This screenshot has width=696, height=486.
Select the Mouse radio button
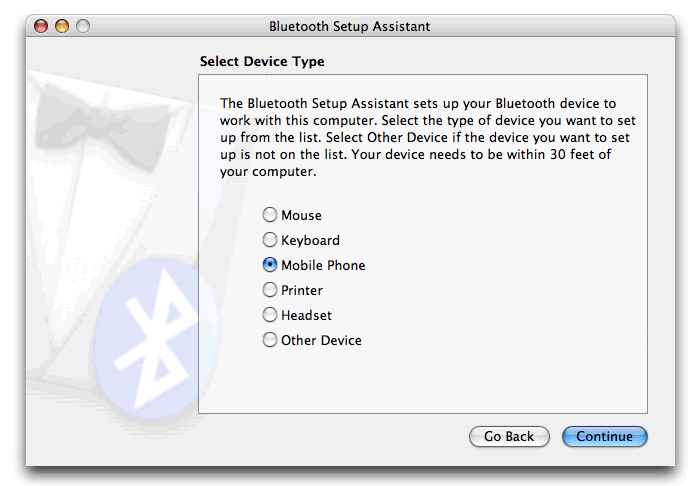pos(270,215)
